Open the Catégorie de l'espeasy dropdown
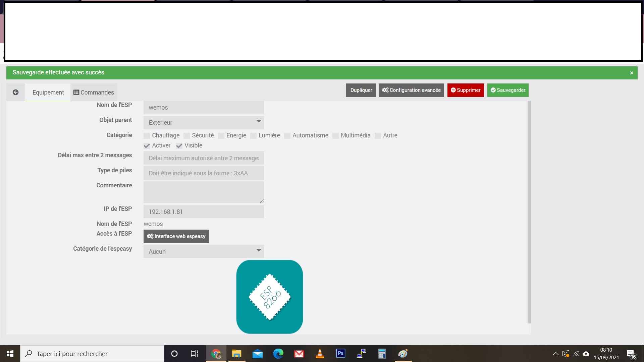 coord(204,251)
